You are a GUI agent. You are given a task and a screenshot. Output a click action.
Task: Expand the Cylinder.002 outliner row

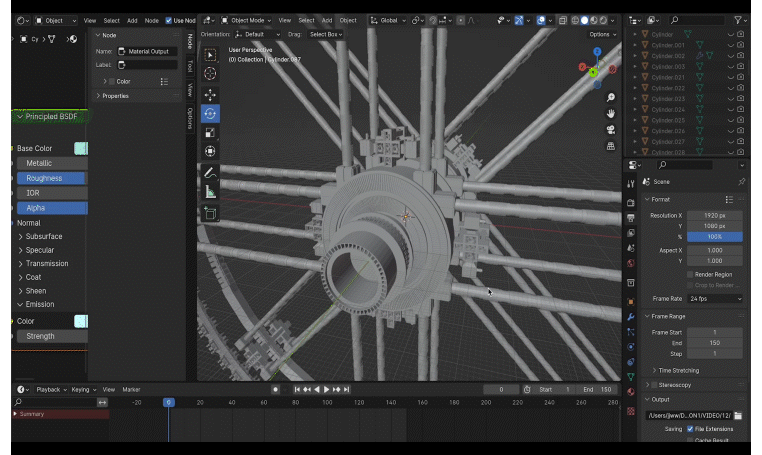tap(635, 56)
